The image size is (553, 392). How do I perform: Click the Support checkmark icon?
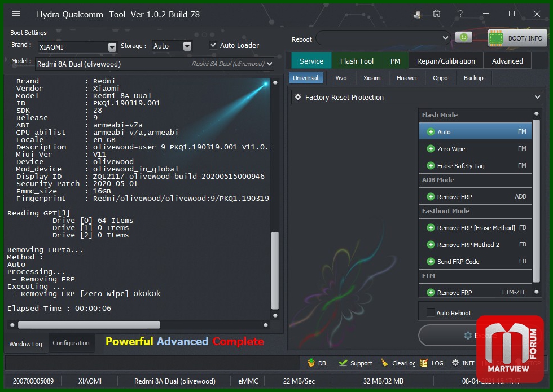click(x=343, y=363)
